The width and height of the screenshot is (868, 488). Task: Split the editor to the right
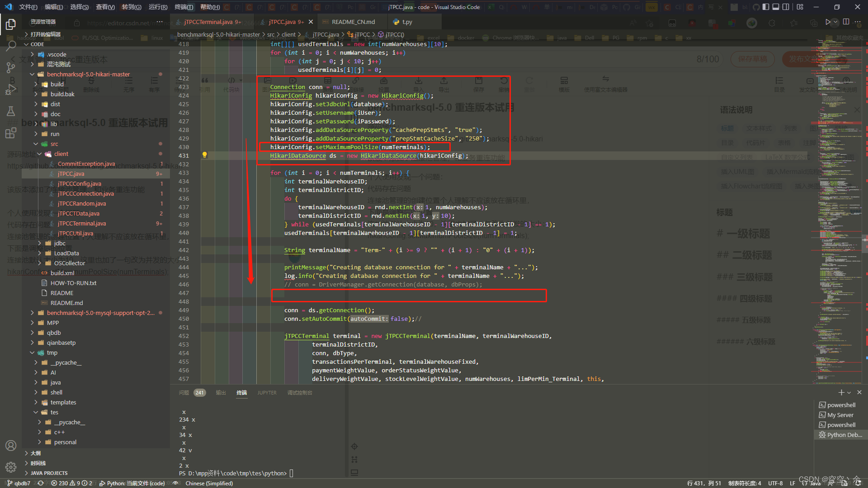click(846, 22)
